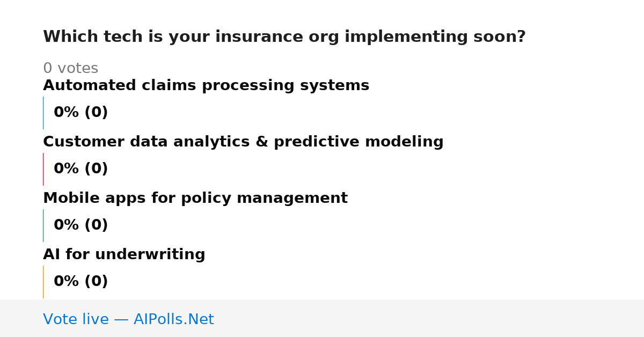Click the '0 votes' total count
The height and width of the screenshot is (337, 644).
[x=70, y=69]
